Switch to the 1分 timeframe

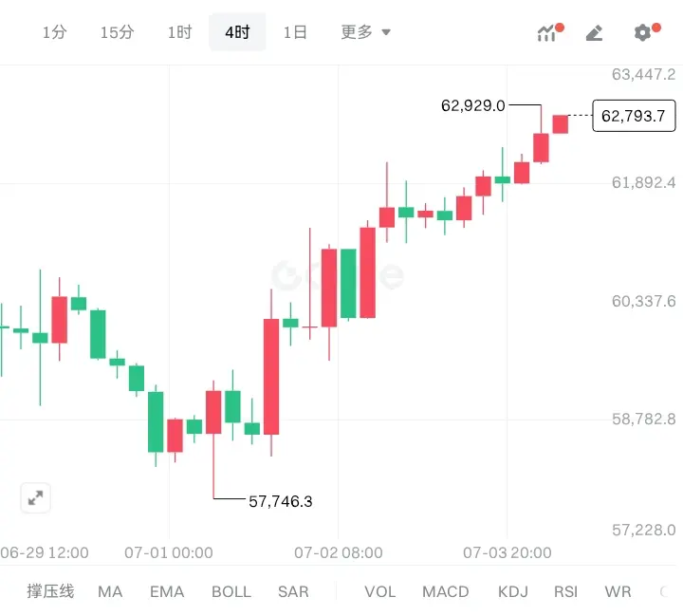54,32
